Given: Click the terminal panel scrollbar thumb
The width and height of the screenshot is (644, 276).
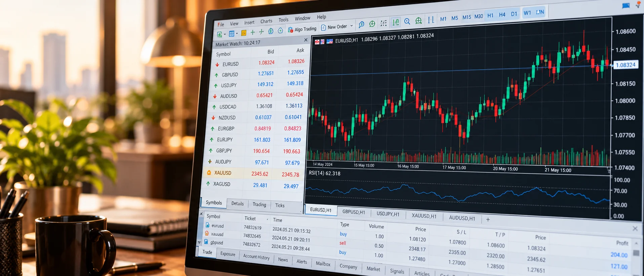Looking at the screenshot, I should tap(636, 253).
